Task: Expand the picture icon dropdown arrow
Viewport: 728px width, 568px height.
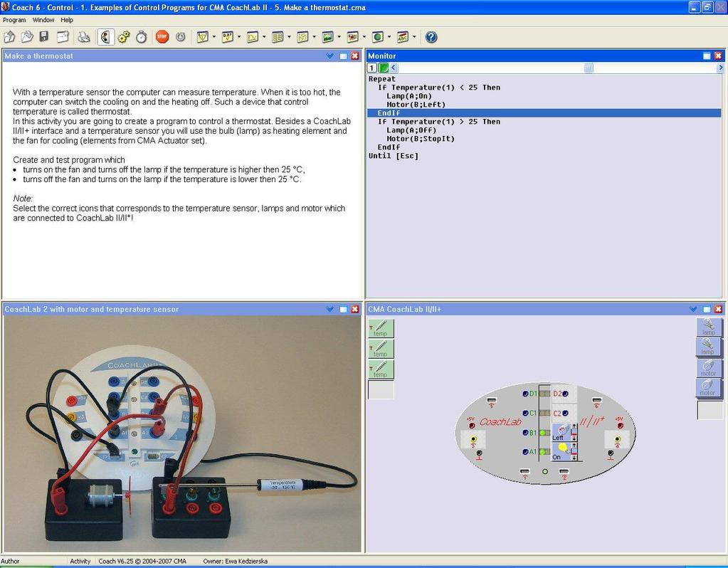Action: (x=339, y=37)
